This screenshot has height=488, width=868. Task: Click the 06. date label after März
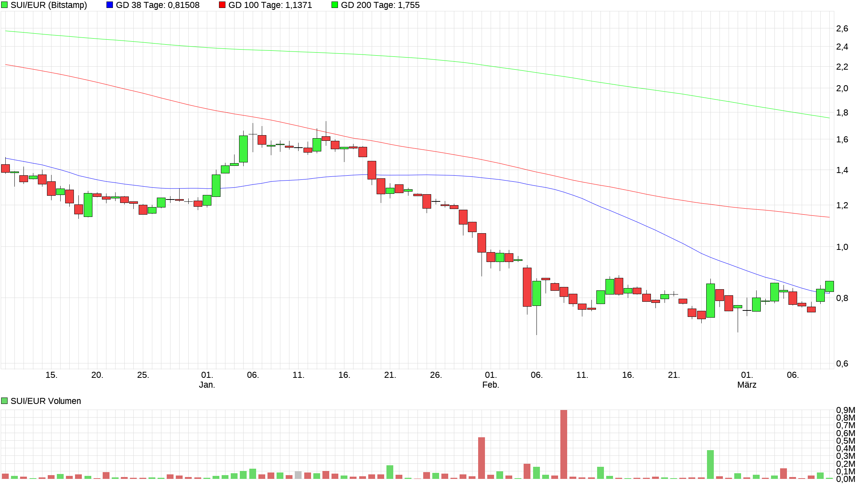[793, 375]
